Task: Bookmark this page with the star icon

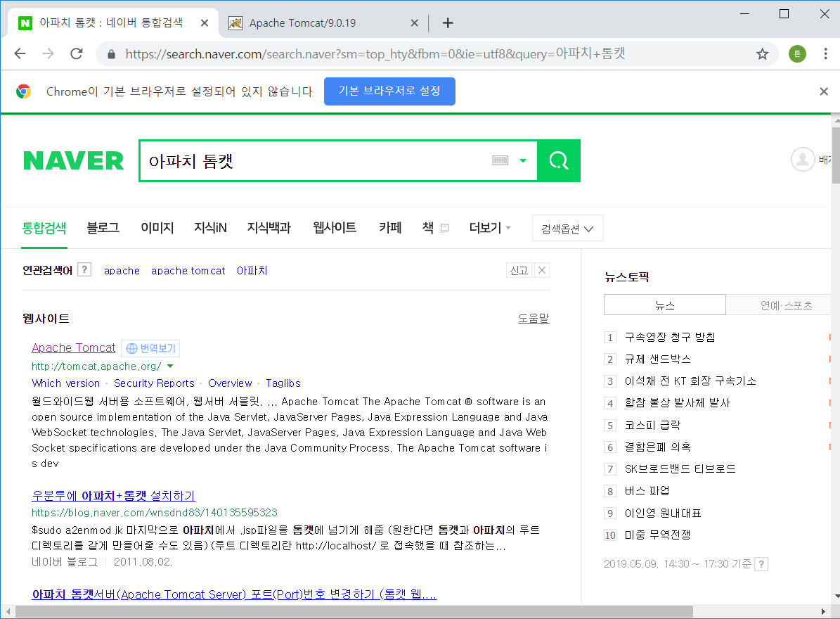Action: (x=762, y=53)
